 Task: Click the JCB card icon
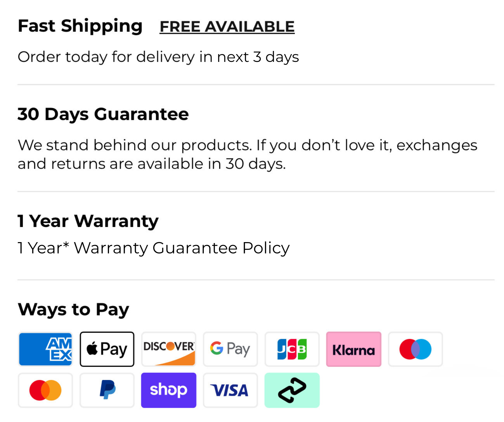point(292,349)
